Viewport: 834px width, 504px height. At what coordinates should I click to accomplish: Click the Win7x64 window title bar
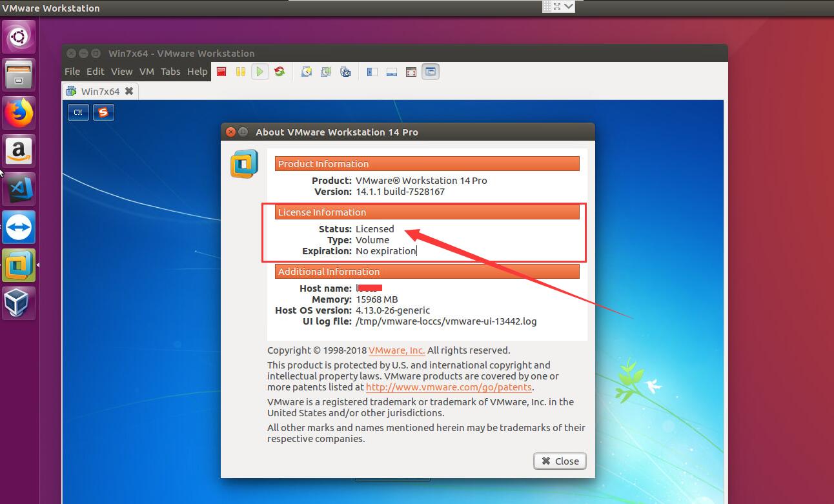coord(395,54)
